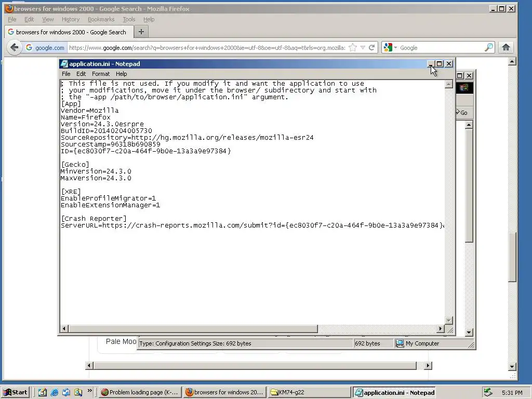The height and width of the screenshot is (399, 532).
Task: Click the google.com site identity badge
Action: click(x=45, y=48)
